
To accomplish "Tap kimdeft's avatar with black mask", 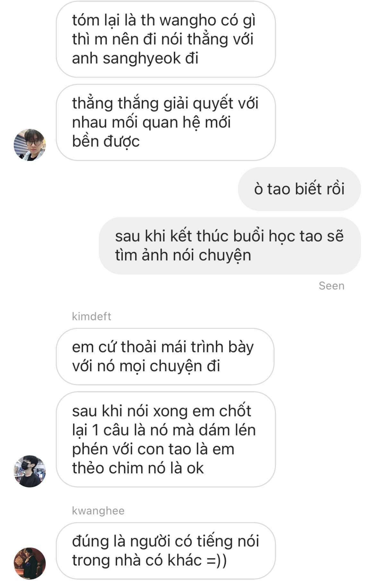I will coord(30,471).
